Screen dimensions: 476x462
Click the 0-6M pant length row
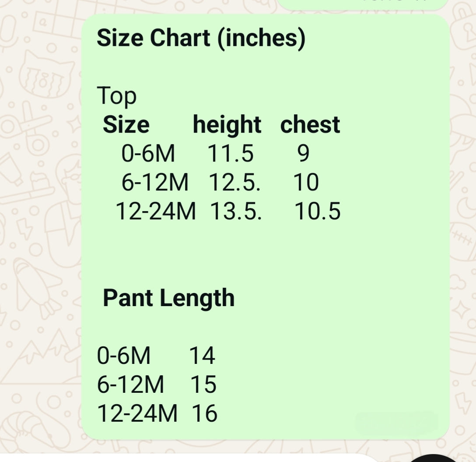pos(124,356)
